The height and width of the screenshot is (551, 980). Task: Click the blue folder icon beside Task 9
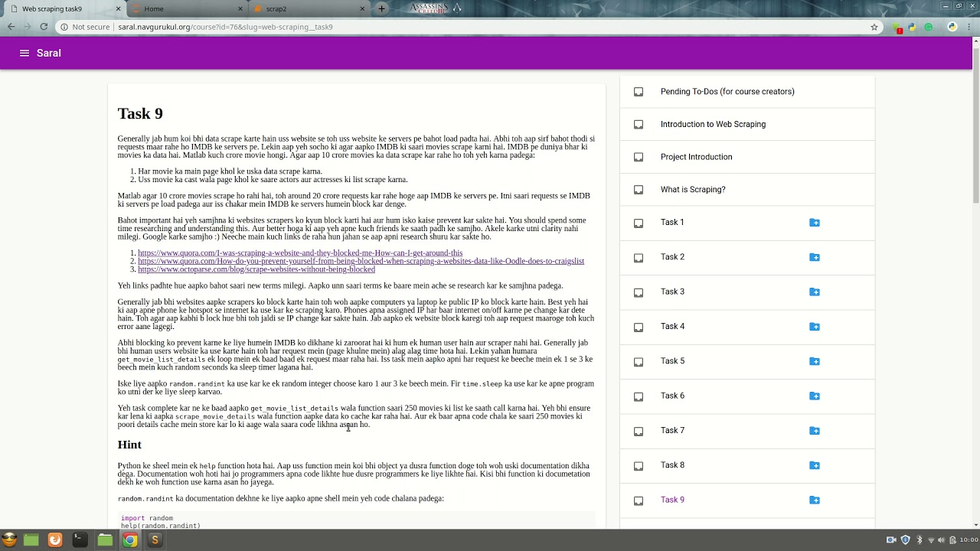coord(815,500)
